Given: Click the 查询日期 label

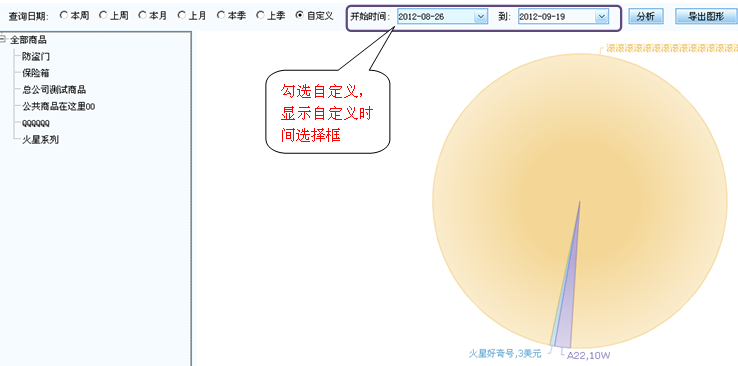Looking at the screenshot, I should [28, 16].
